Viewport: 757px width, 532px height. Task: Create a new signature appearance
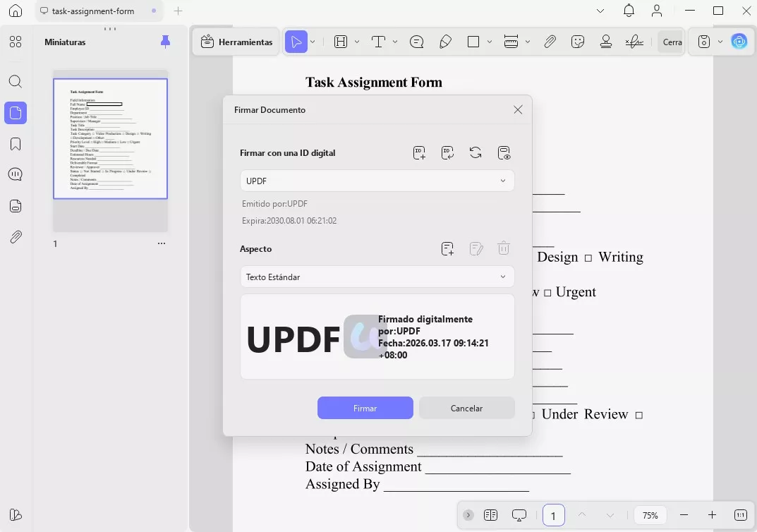pos(447,248)
